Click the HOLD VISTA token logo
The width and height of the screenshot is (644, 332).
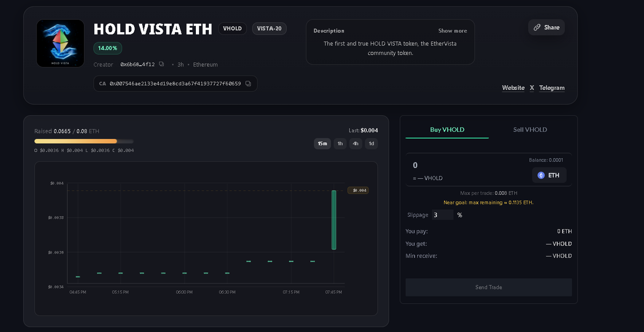[x=60, y=43]
